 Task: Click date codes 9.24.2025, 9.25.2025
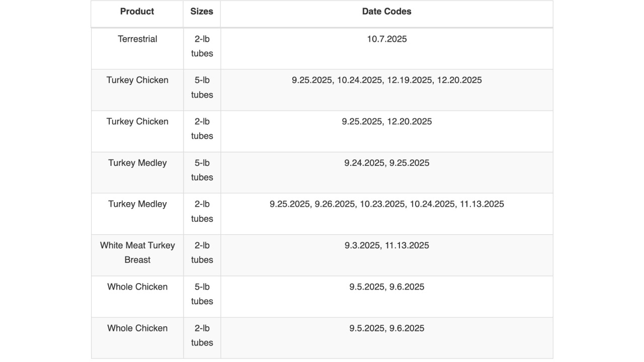pos(386,163)
